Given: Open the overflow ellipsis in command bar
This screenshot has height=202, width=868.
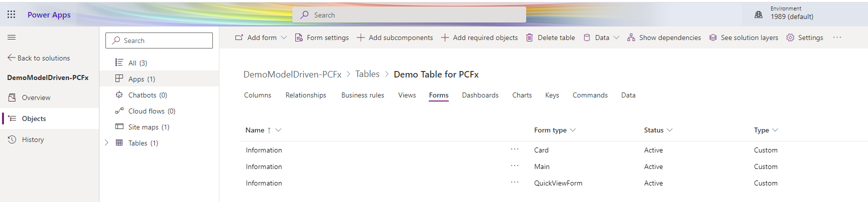Looking at the screenshot, I should (x=837, y=37).
